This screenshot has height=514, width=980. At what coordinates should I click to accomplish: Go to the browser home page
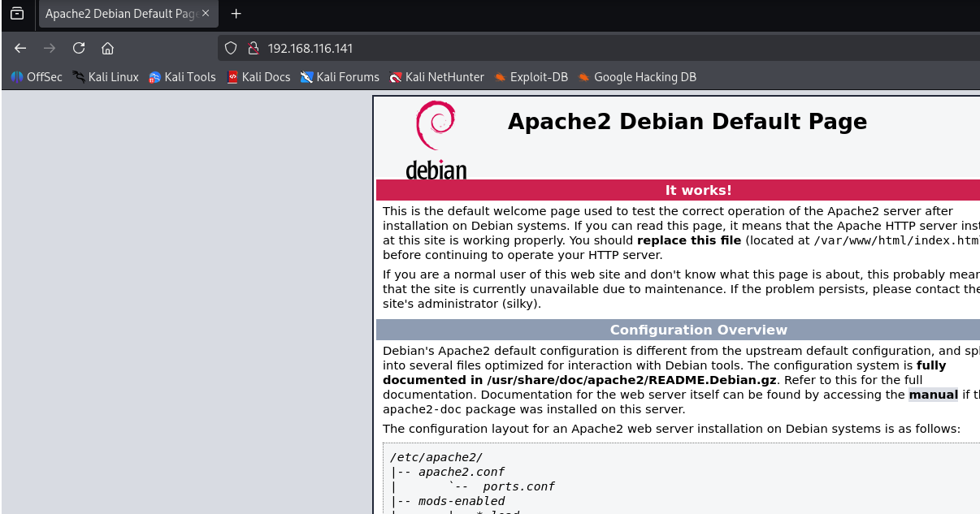coord(107,48)
